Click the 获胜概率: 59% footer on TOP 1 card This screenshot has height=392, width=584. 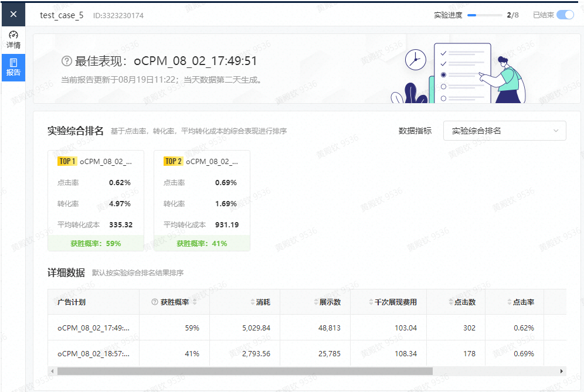click(x=96, y=244)
